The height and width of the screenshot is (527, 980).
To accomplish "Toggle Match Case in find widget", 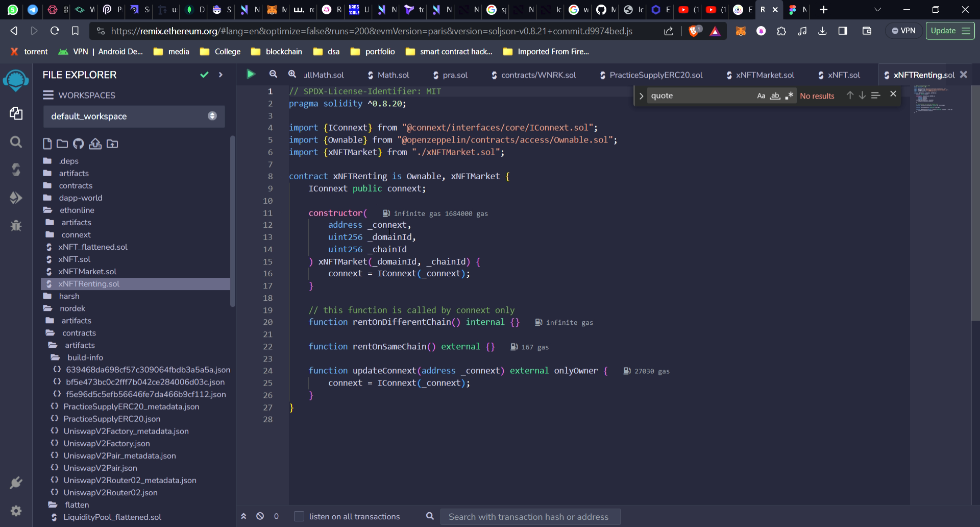I will point(761,95).
